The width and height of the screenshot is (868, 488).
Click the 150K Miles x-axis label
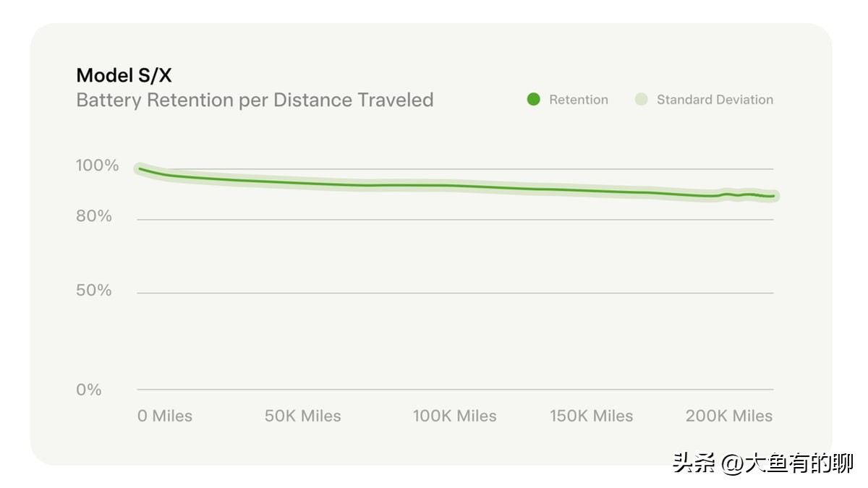tap(591, 416)
